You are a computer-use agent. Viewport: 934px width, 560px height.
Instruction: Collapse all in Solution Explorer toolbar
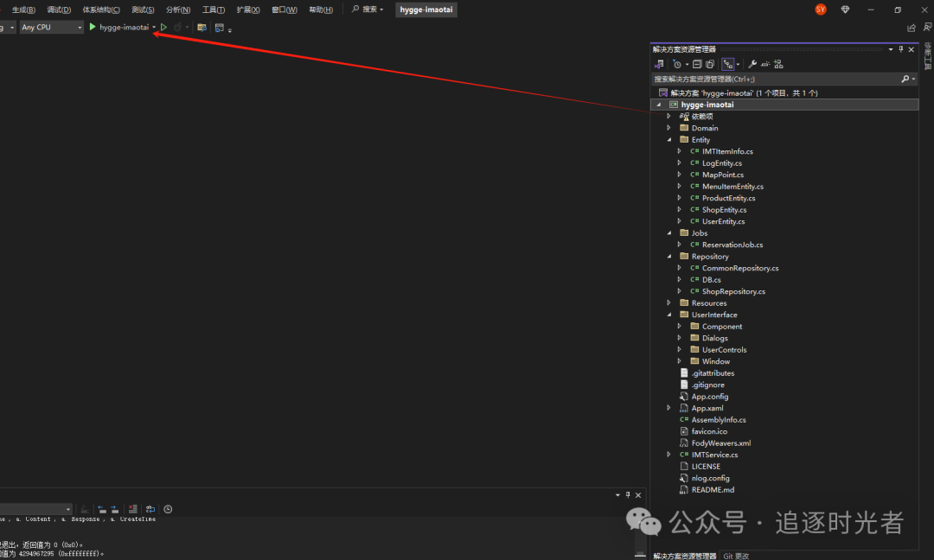click(x=697, y=64)
